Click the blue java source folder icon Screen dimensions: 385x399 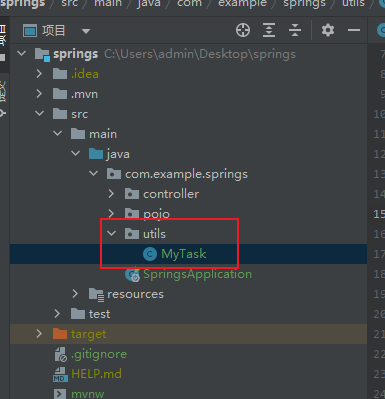[96, 154]
